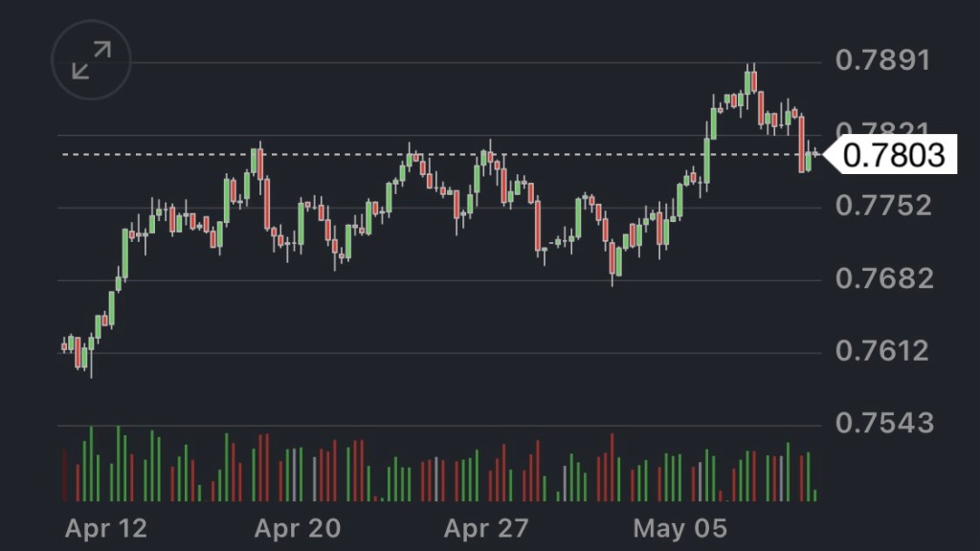Click the 0.7543 bottom price label
980x551 pixels.
882,423
